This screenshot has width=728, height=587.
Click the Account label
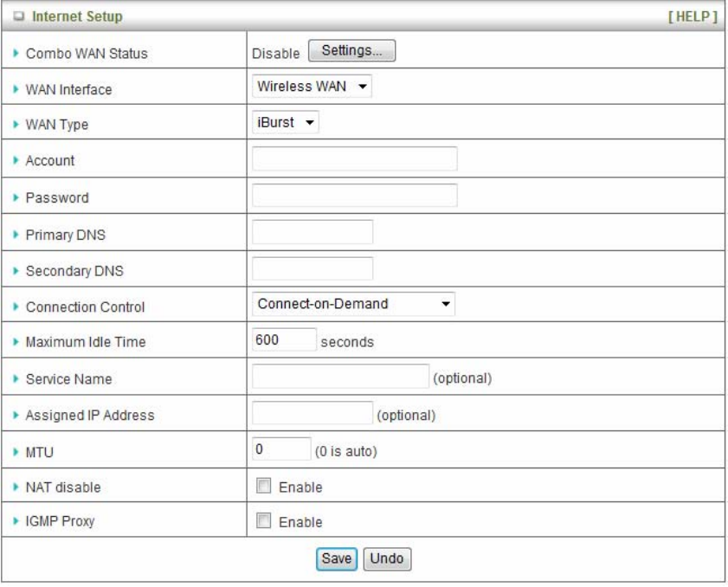click(50, 161)
